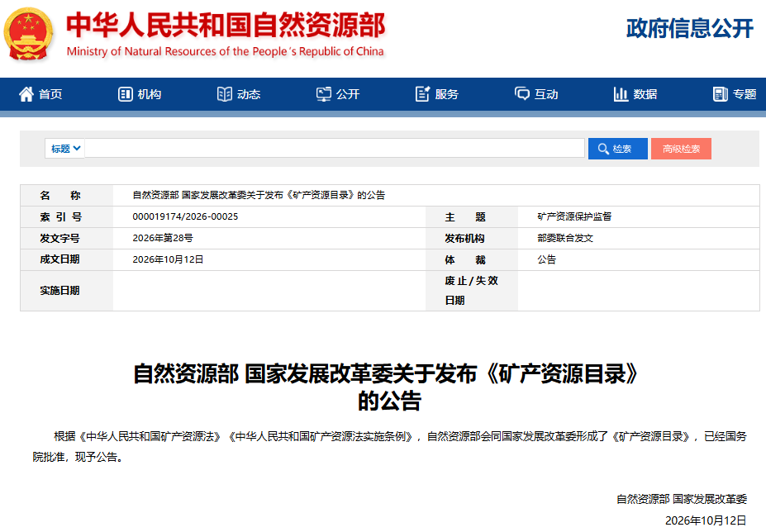
Task: Click the 数据 bar chart icon
Action: point(621,94)
